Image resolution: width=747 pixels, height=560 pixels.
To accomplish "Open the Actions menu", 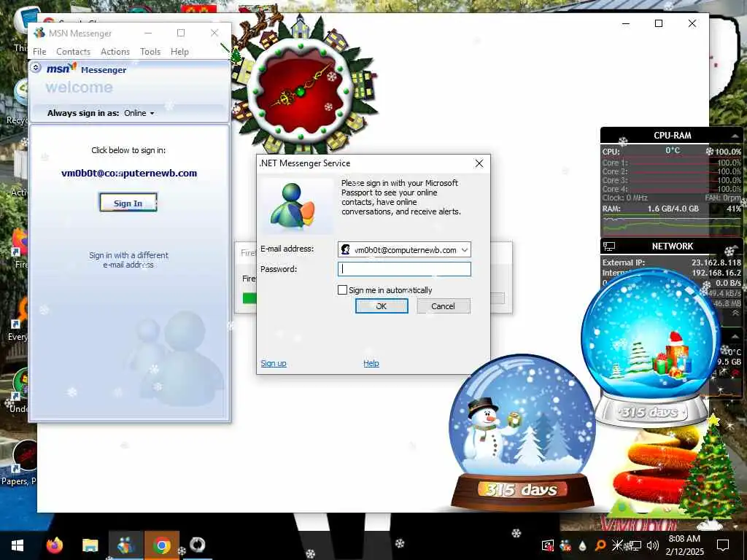I will pyautogui.click(x=115, y=52).
